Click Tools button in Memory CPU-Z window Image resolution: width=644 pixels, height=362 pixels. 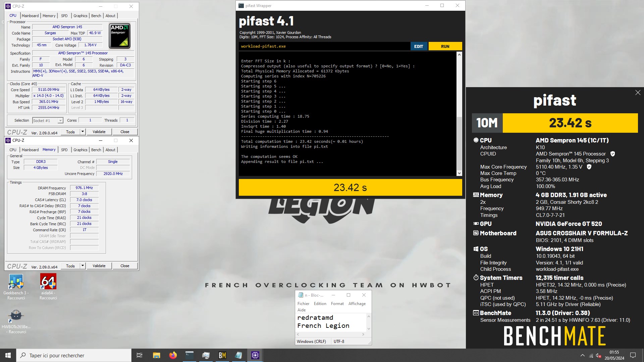coord(70,266)
